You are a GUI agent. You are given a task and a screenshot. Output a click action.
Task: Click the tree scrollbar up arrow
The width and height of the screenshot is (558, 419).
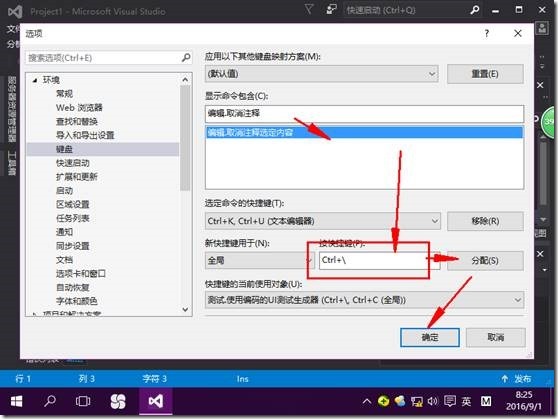[185, 79]
